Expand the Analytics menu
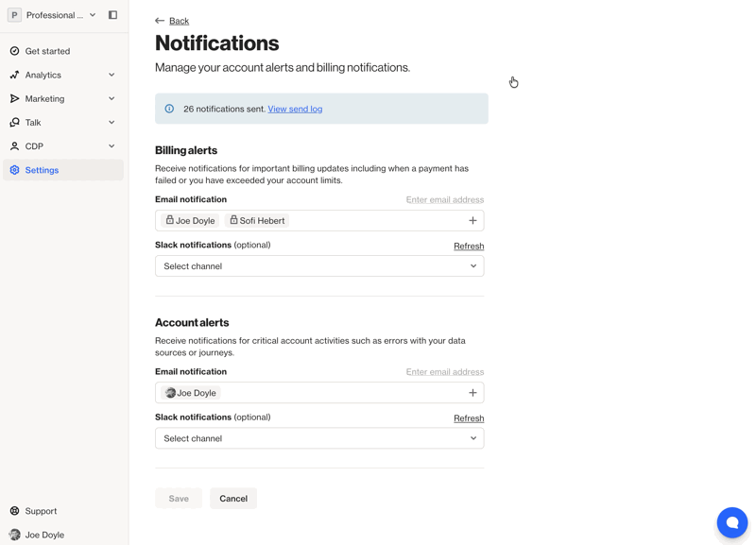Screen dimensions: 756x545 [112, 75]
